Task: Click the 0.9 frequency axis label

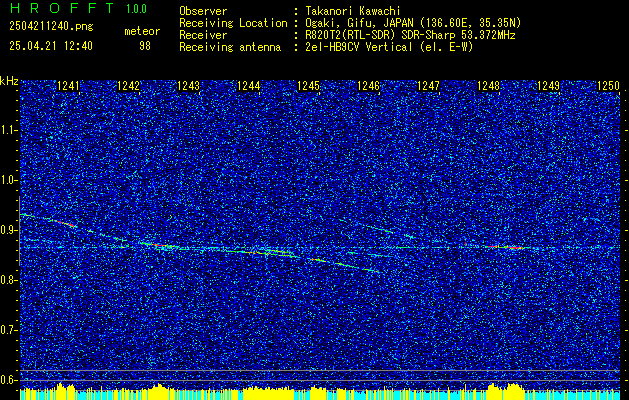Action: click(x=9, y=230)
